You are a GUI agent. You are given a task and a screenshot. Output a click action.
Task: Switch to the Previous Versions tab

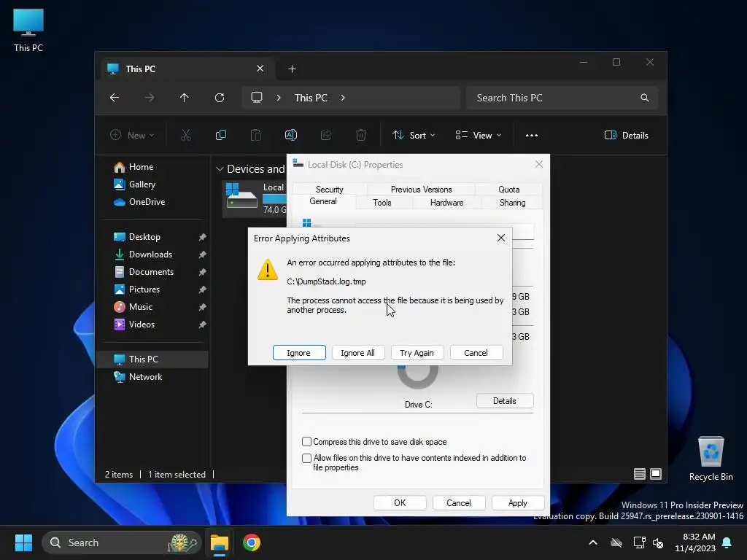coord(421,190)
